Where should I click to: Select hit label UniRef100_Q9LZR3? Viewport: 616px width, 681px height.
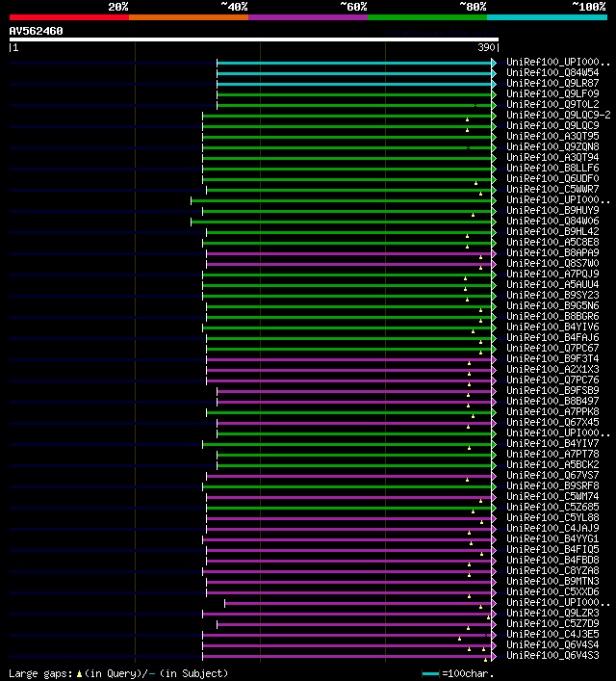click(x=552, y=614)
